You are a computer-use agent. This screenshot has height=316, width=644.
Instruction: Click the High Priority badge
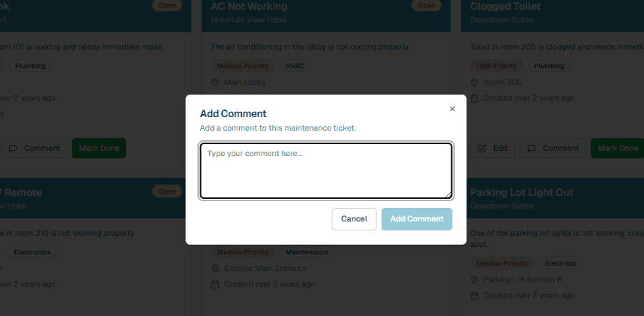click(496, 66)
